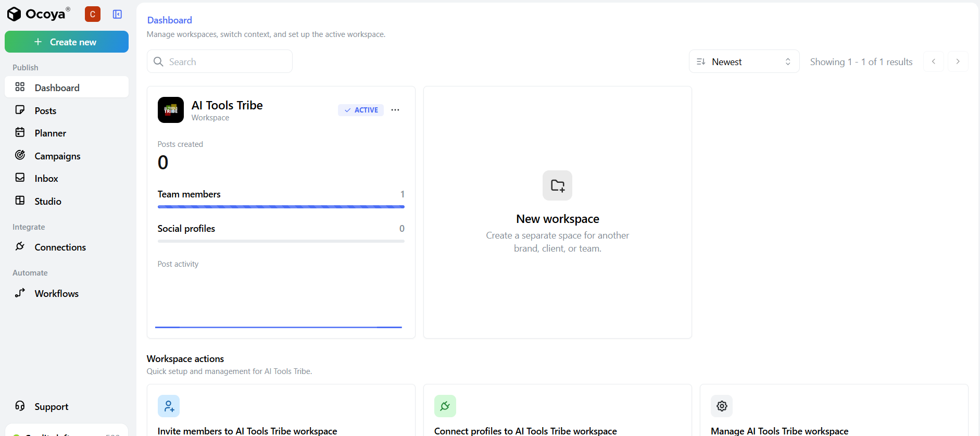Open Connect profiles to AI Tools Tribe workspace
The image size is (980, 436).
pyautogui.click(x=525, y=431)
